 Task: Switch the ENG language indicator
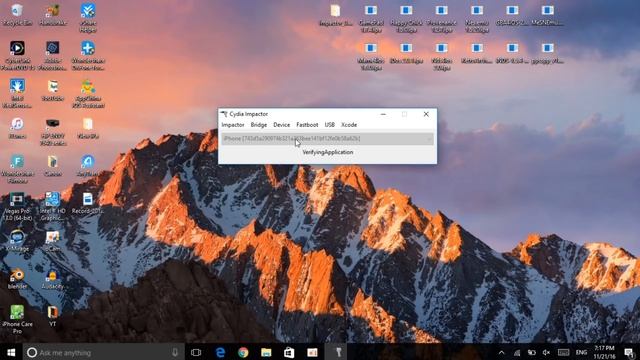[x=581, y=353]
